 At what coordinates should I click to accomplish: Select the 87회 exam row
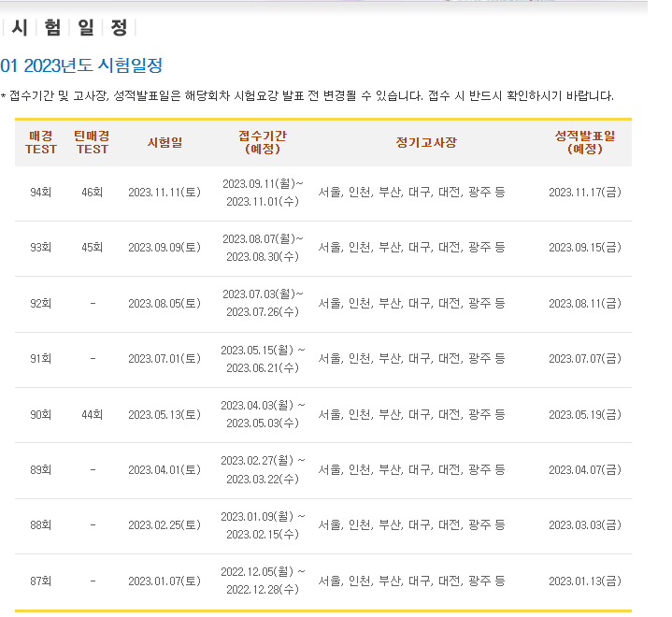[x=323, y=581]
